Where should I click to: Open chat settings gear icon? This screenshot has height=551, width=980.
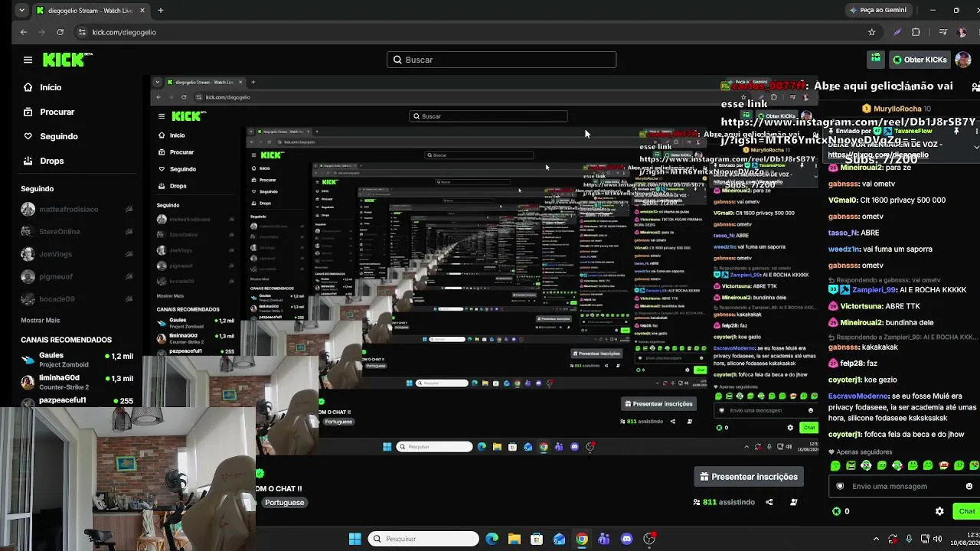click(939, 511)
